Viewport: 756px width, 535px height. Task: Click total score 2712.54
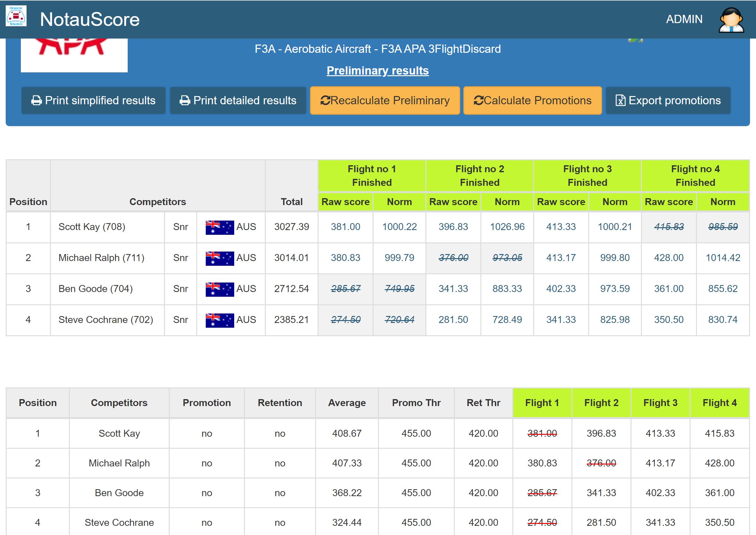pos(291,289)
